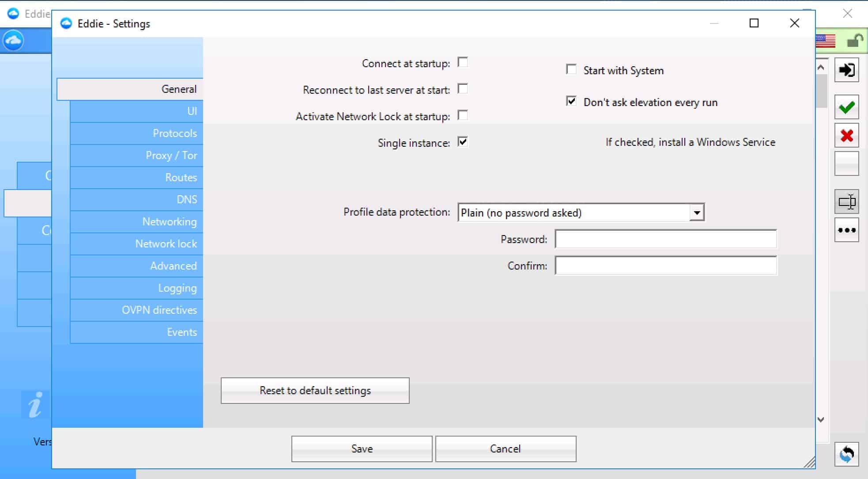Click the connect arrow icon in main window sidebar
This screenshot has height=479, width=868.
click(x=846, y=70)
